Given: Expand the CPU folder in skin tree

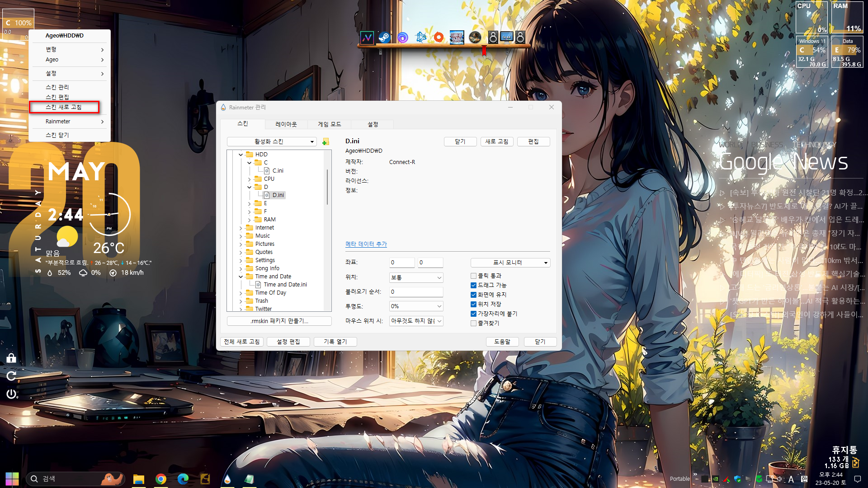Looking at the screenshot, I should (x=249, y=179).
